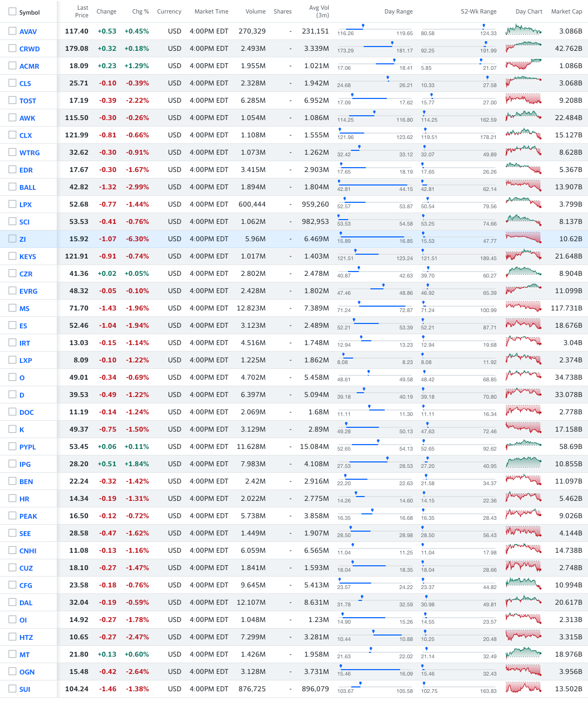This screenshot has width=588, height=701.
Task: Sort by Day Range column header
Action: tap(398, 11)
